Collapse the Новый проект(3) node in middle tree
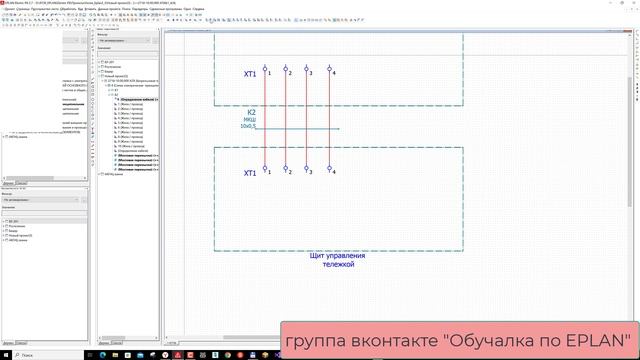This screenshot has width=640, height=360. pyautogui.click(x=100, y=76)
